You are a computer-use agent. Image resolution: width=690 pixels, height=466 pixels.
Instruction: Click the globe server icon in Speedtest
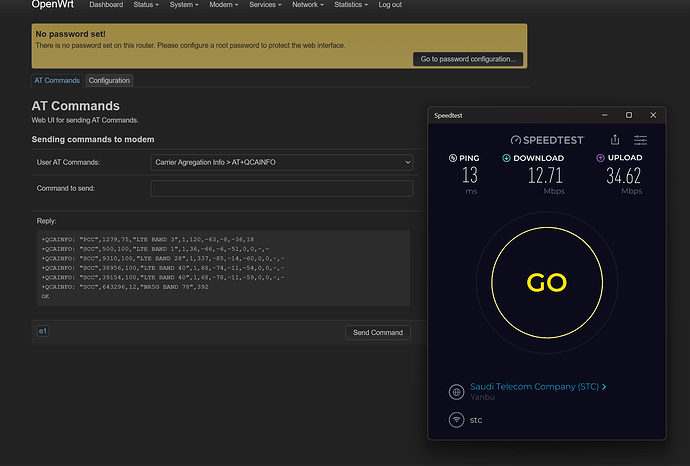click(456, 392)
